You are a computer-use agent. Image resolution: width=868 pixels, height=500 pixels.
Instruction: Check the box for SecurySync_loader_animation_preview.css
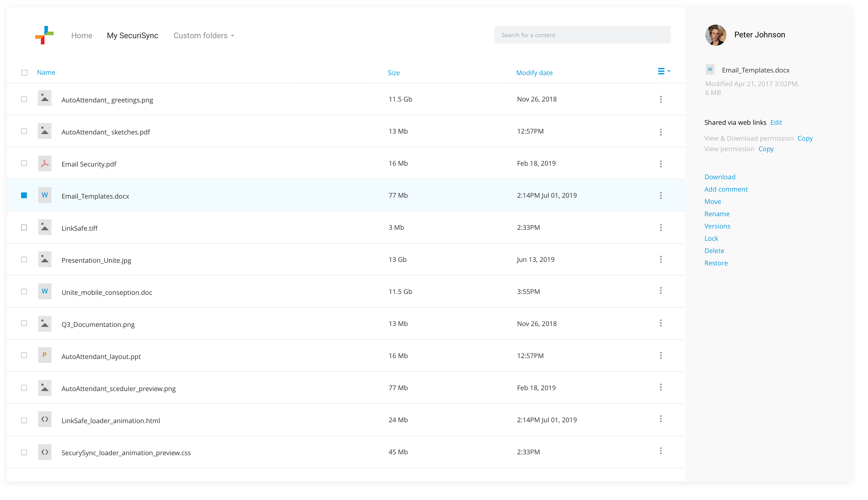pyautogui.click(x=24, y=453)
